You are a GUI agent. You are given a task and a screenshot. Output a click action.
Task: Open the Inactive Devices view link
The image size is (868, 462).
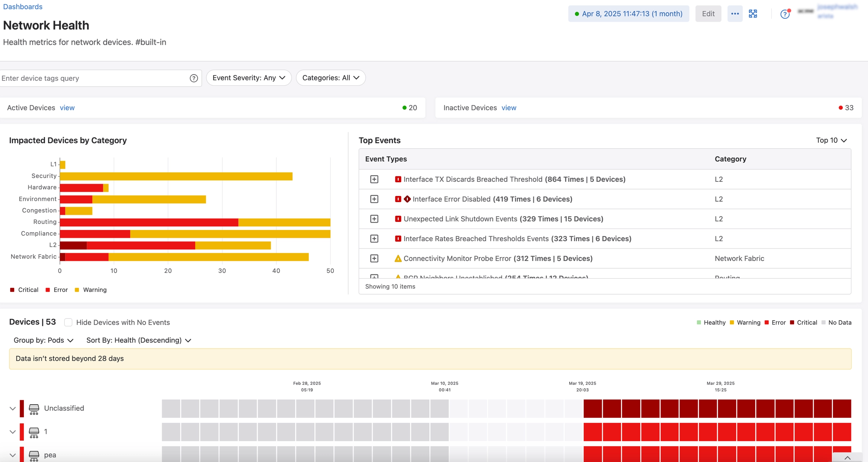pyautogui.click(x=509, y=108)
